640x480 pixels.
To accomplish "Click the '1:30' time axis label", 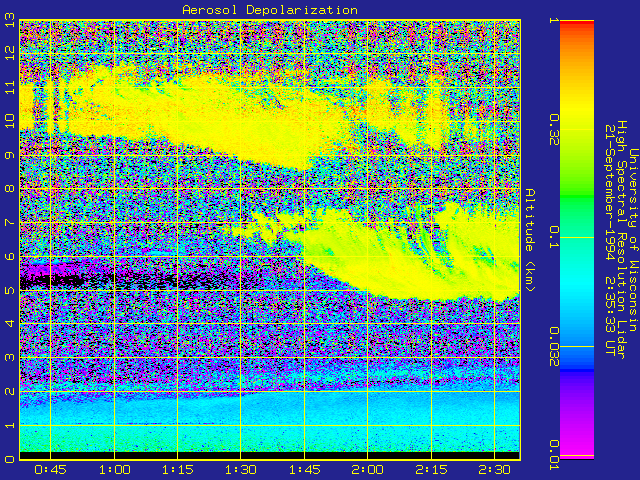I will (x=241, y=470).
